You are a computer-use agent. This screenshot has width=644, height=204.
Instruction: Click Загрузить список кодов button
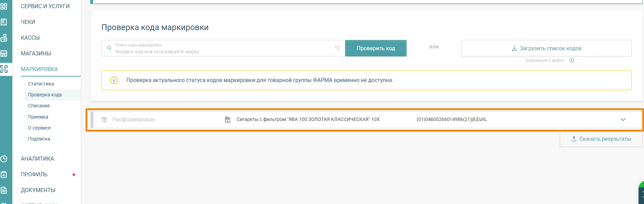[546, 48]
